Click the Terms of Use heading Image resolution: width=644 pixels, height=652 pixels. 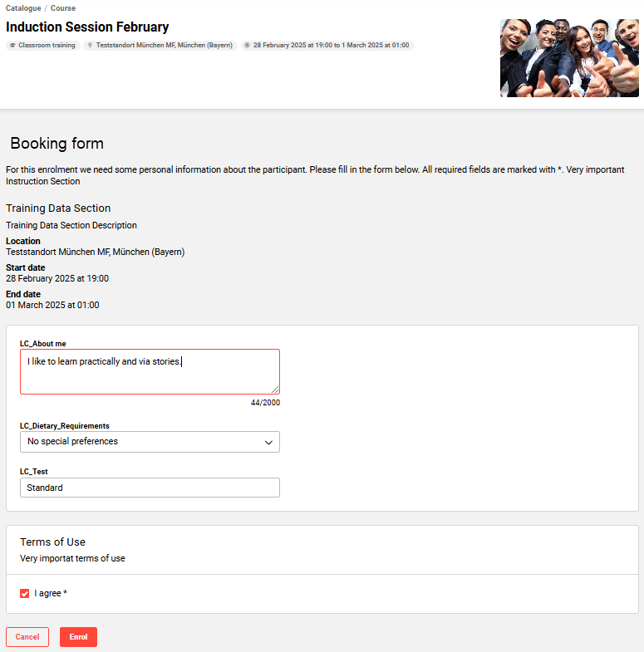point(52,542)
